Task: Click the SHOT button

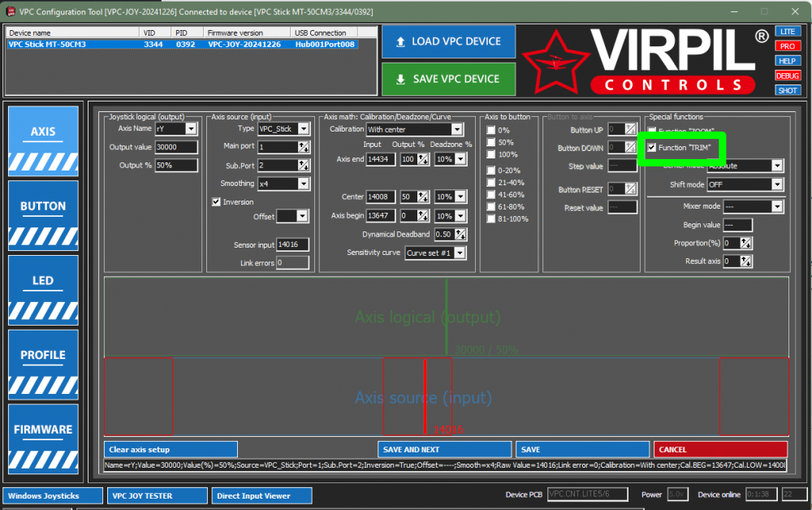Action: (x=788, y=91)
